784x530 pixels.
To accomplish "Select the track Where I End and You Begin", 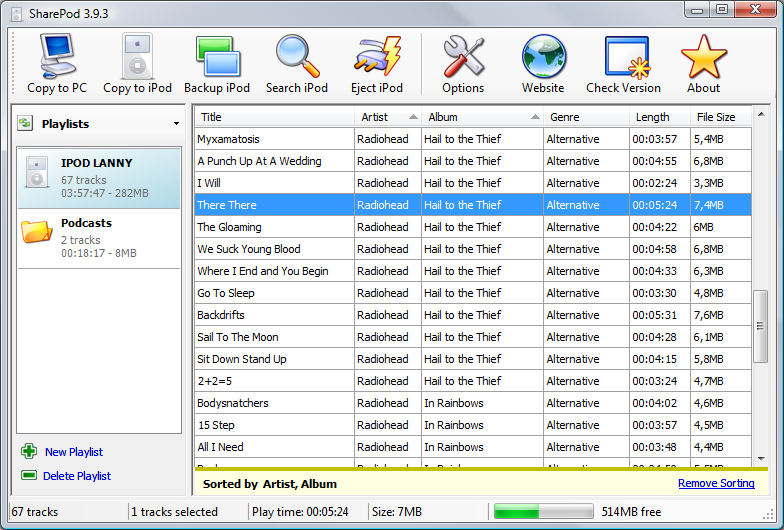I will click(x=473, y=271).
